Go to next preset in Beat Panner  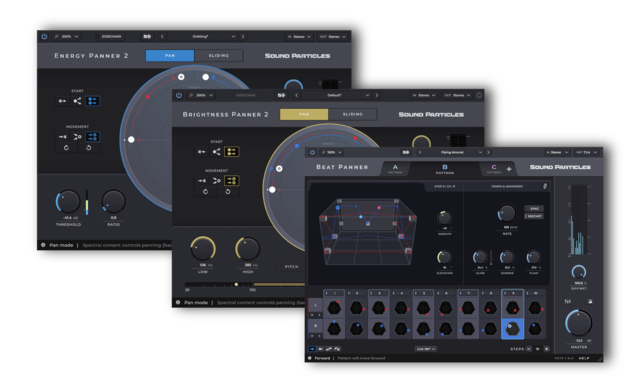(x=488, y=152)
